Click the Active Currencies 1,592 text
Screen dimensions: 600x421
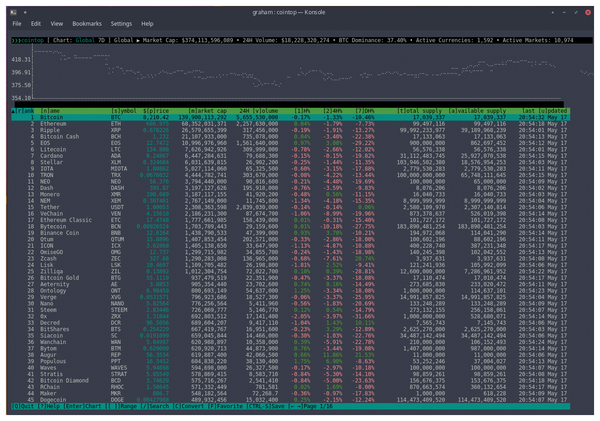pos(454,40)
